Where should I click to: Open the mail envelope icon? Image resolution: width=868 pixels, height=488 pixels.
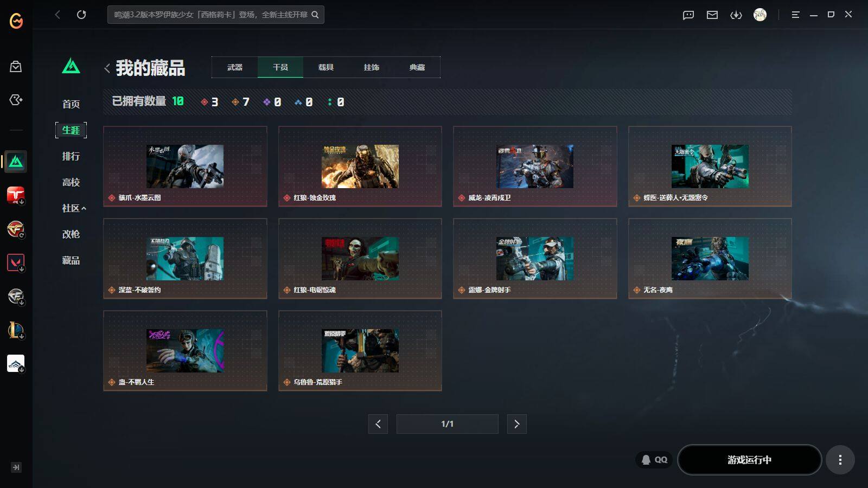click(x=712, y=15)
